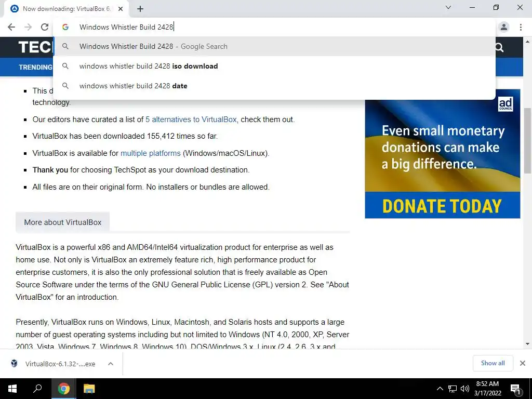Open File Explorer from the taskbar
This screenshot has width=532, height=399.
(x=89, y=389)
